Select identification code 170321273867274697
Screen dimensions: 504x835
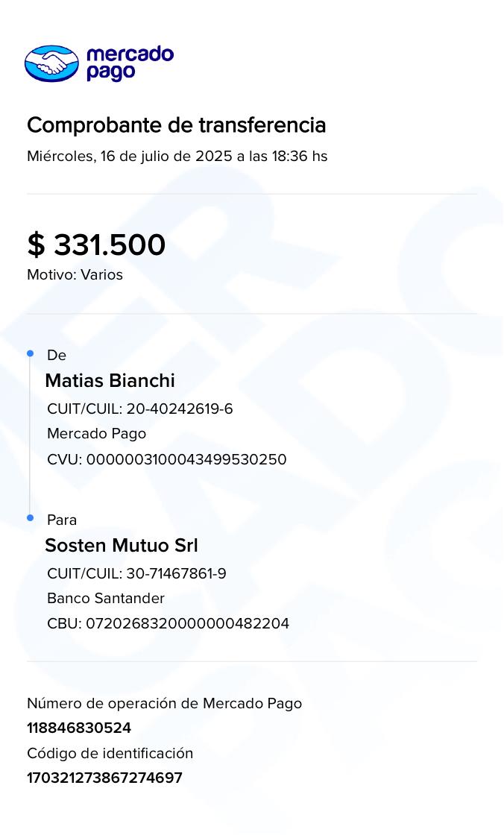click(104, 778)
